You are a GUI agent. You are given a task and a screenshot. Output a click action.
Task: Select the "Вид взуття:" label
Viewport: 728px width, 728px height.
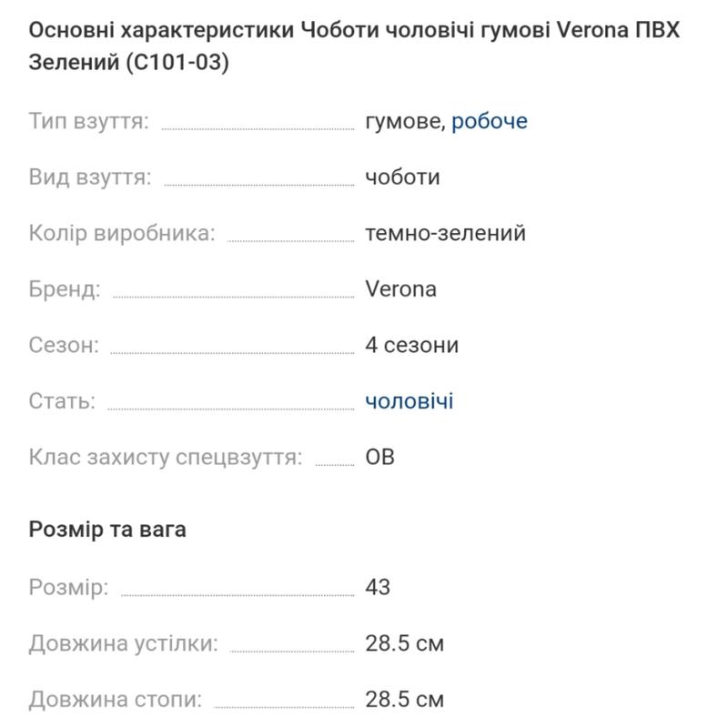tap(90, 177)
